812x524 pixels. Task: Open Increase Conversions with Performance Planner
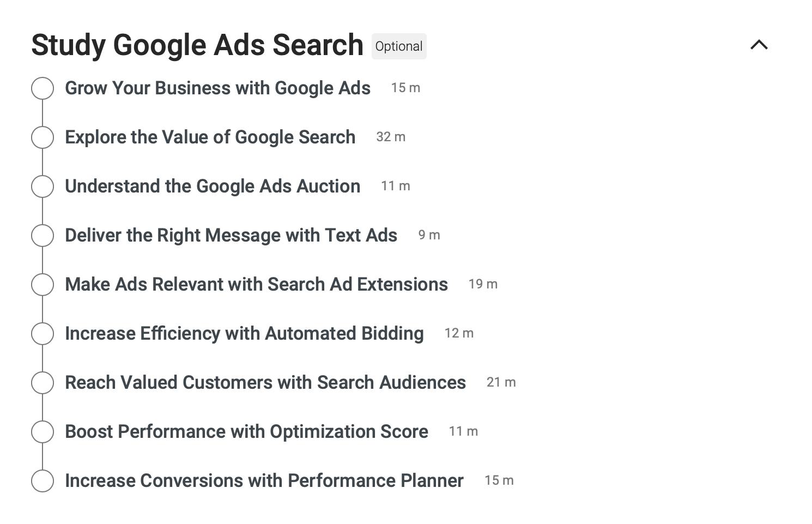[x=264, y=481]
